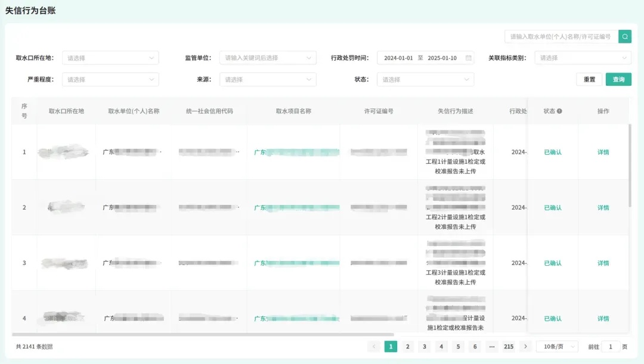Screen dimensions: 644x364
Task: Open the 严重程度 dropdown
Action: 110,79
